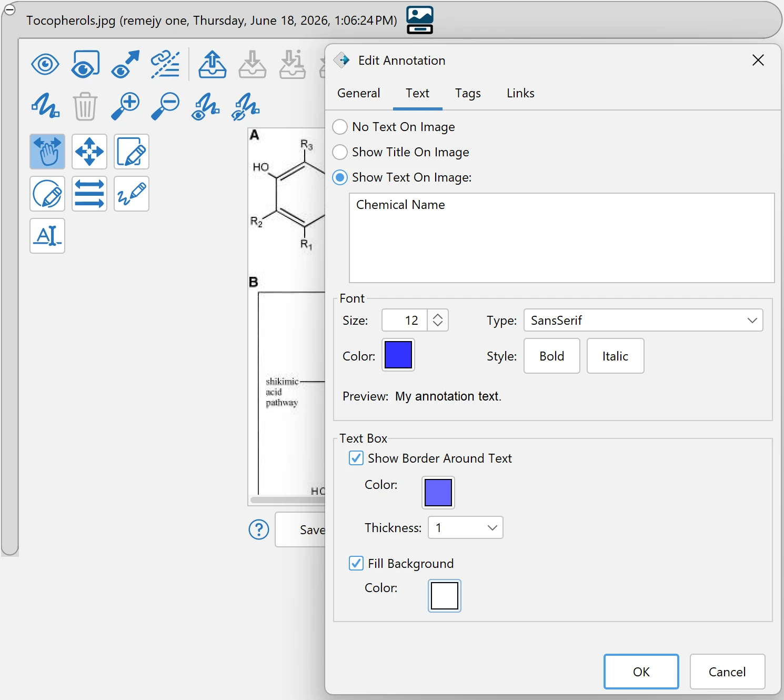Open the blue font color swatch

coord(398,355)
